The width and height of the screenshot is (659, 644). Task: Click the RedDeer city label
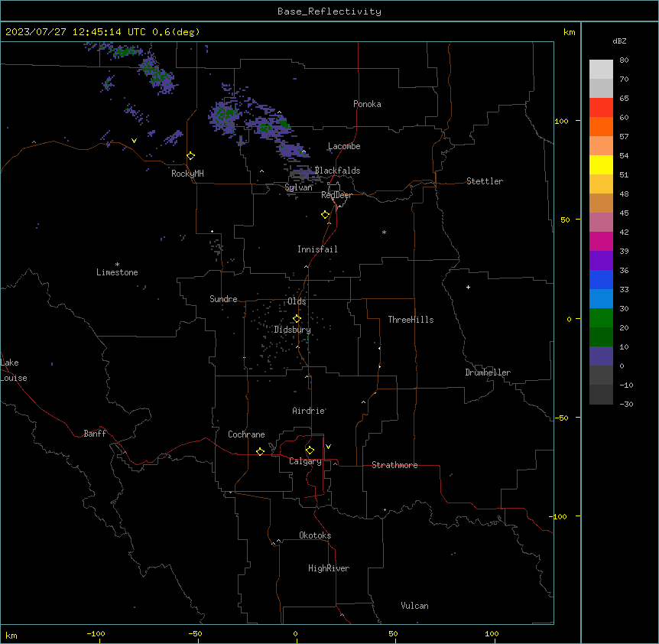(336, 195)
